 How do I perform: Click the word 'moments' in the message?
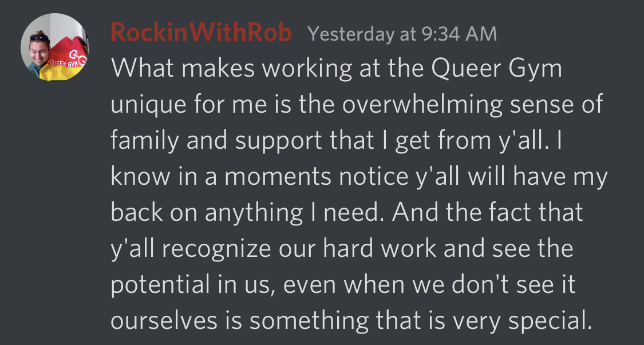click(x=278, y=177)
